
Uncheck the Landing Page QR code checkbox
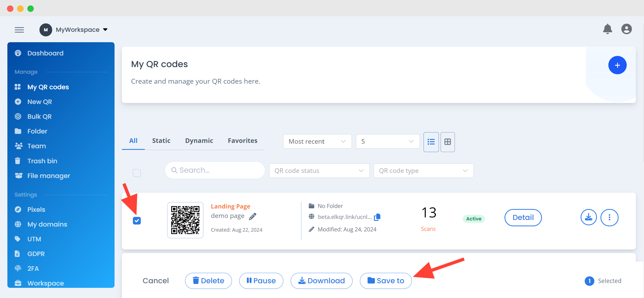tap(137, 220)
